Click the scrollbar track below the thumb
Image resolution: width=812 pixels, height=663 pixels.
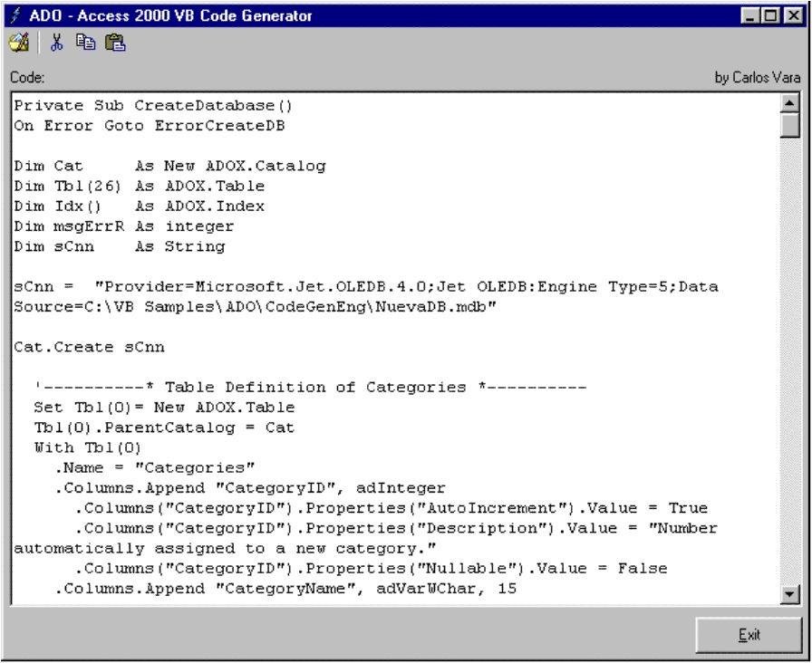[789, 362]
